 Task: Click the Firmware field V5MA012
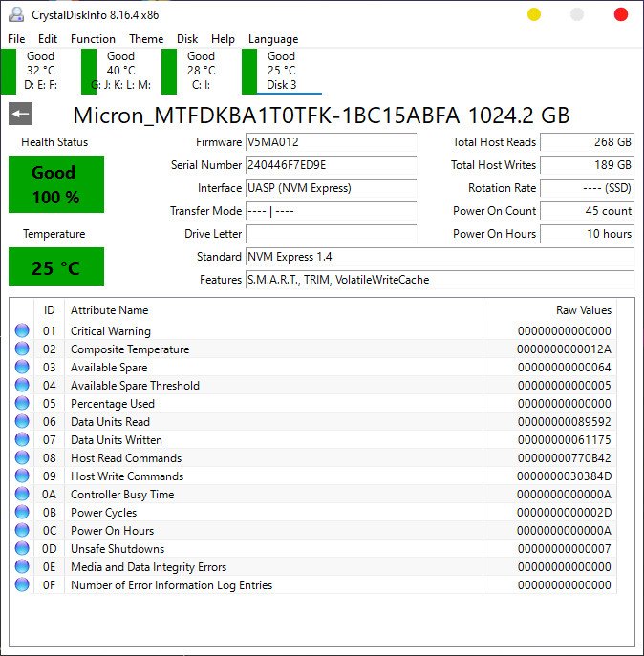coord(331,142)
